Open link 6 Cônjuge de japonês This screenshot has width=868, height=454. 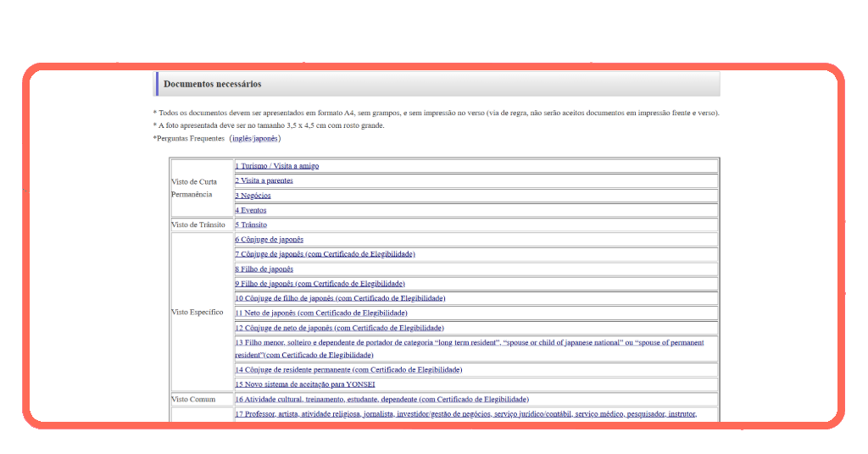click(x=269, y=240)
